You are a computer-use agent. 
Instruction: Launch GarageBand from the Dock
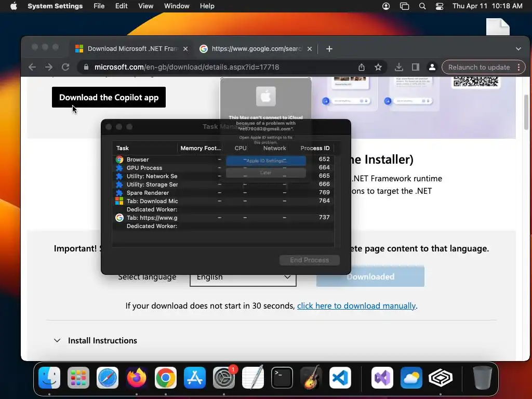pyautogui.click(x=311, y=378)
